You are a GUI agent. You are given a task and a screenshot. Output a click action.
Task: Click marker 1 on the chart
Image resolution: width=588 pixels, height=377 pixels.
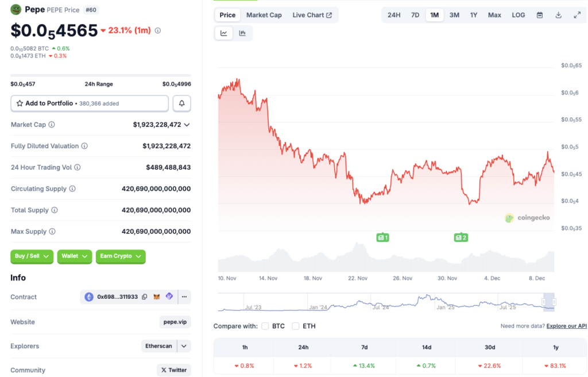coord(383,237)
